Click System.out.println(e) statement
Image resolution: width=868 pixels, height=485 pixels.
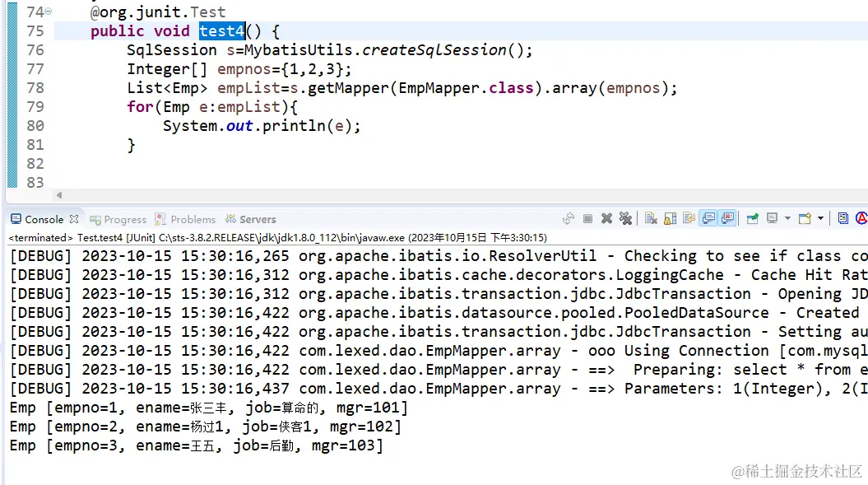point(262,126)
